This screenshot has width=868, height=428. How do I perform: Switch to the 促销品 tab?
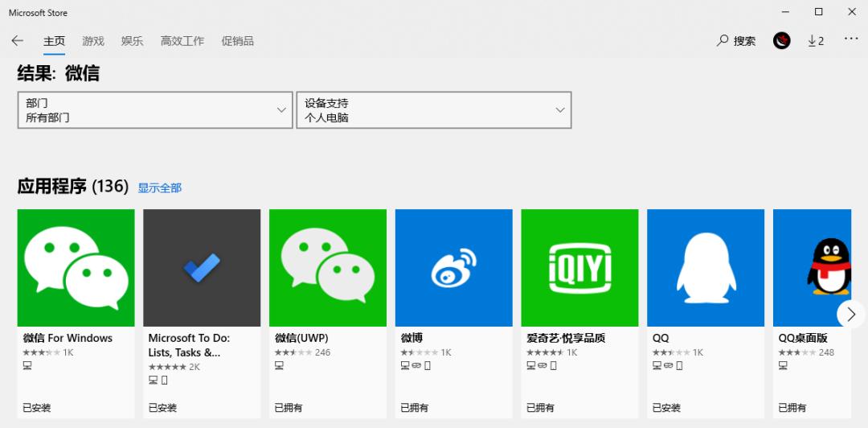(x=237, y=41)
